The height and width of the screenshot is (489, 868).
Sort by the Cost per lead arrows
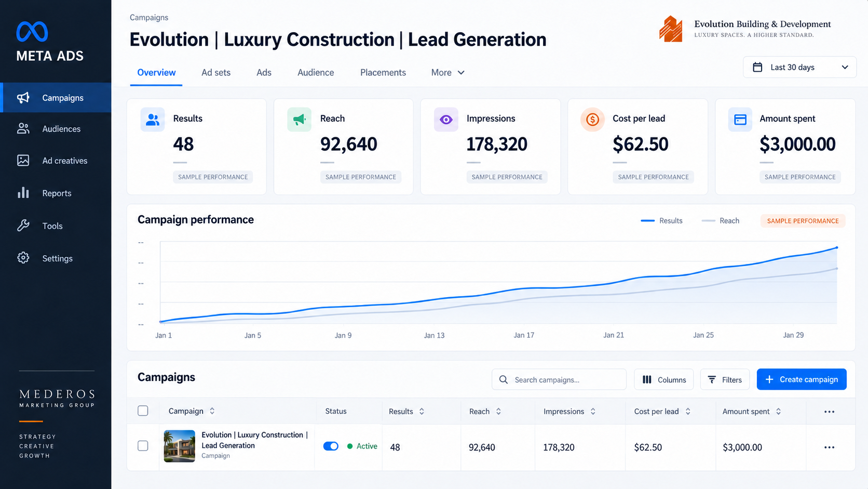click(x=688, y=411)
